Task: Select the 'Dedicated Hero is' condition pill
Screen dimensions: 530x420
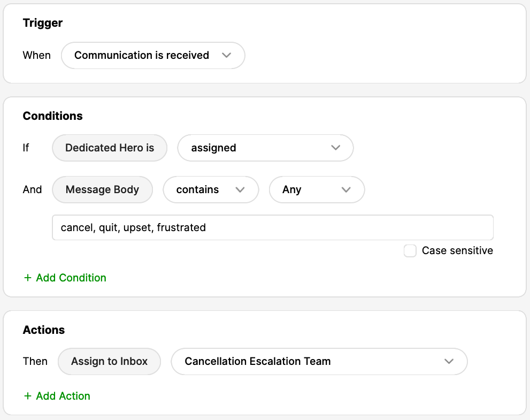Action: 110,148
